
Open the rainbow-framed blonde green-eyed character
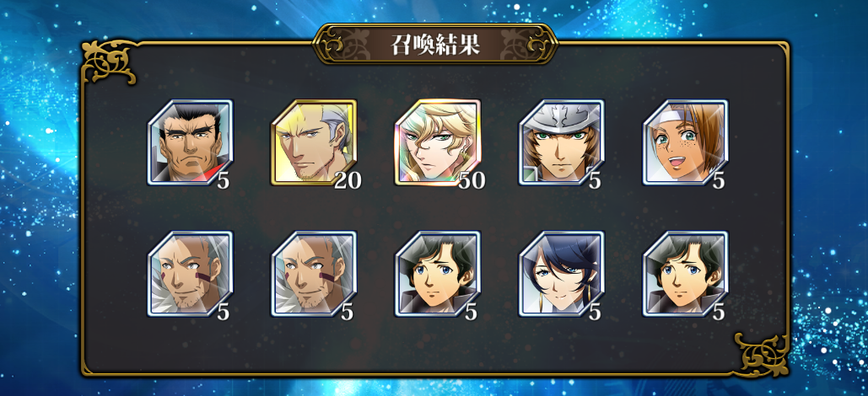click(x=438, y=142)
